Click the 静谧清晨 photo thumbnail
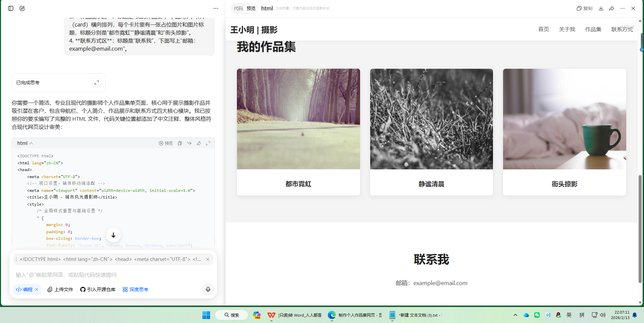Screen dimensions: 644x323 point(431,119)
